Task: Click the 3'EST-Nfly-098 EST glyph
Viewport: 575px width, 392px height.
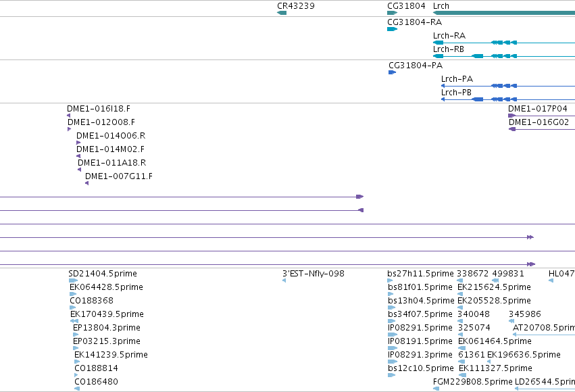Action: (x=284, y=280)
